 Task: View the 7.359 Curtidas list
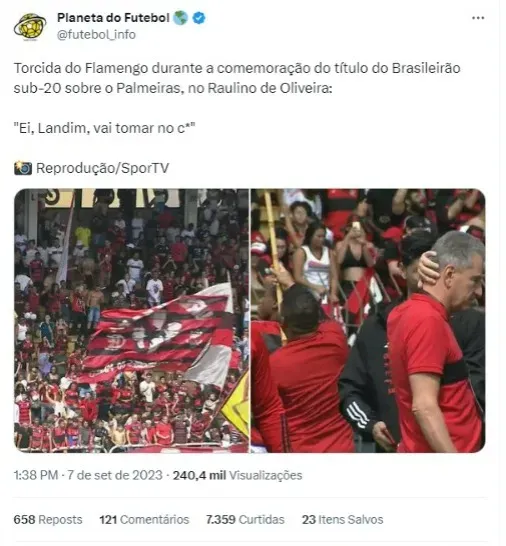click(x=245, y=519)
